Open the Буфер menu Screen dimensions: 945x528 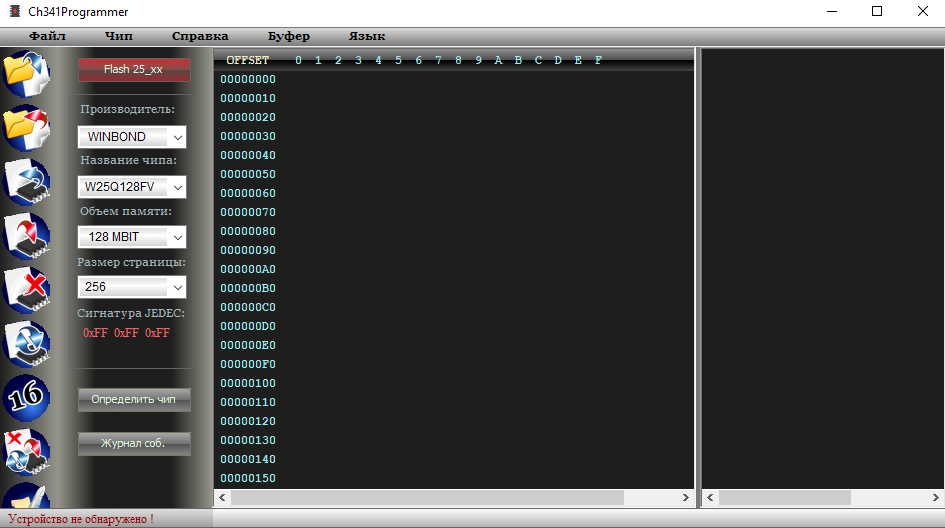coord(289,36)
